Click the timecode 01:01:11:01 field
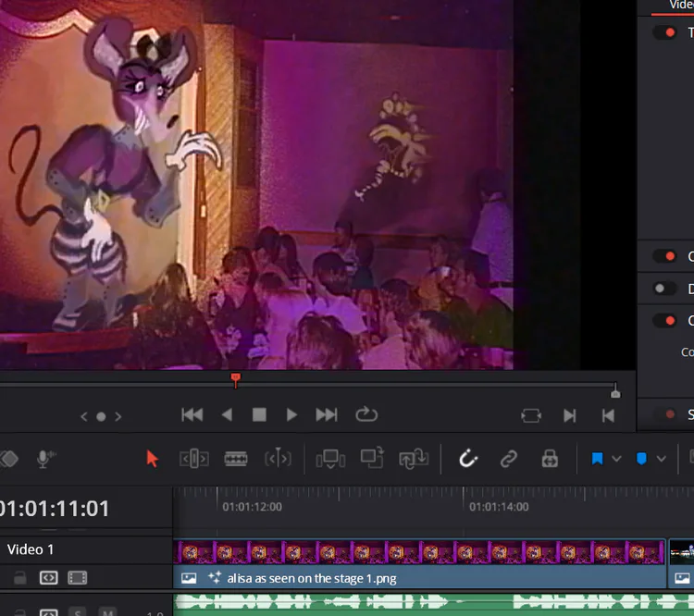 pos(54,509)
